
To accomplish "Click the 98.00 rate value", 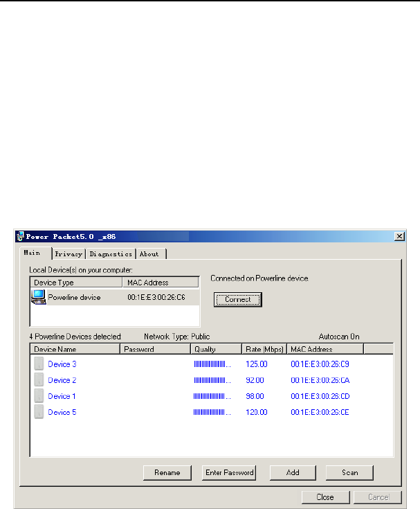I will 255,396.
